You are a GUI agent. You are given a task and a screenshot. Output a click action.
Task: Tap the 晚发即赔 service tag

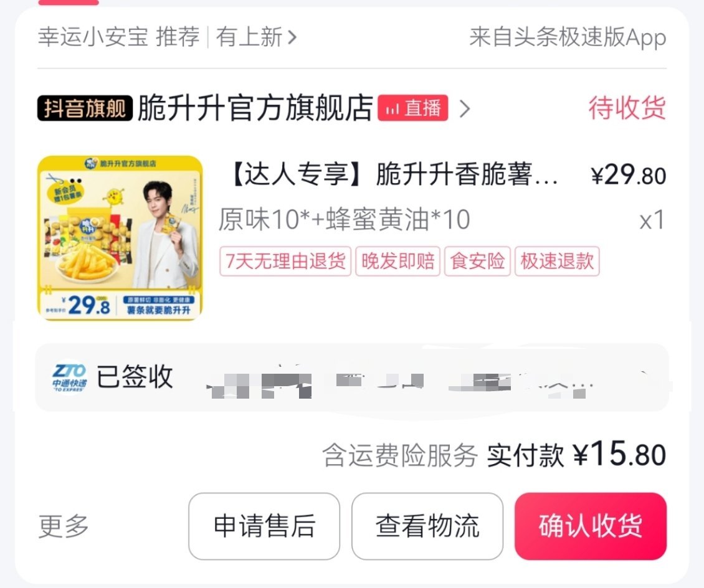(398, 261)
